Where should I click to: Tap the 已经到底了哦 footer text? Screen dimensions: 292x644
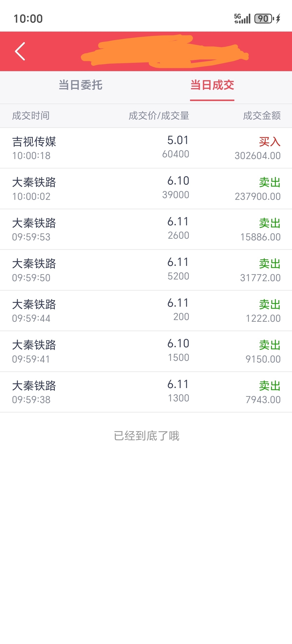(146, 436)
